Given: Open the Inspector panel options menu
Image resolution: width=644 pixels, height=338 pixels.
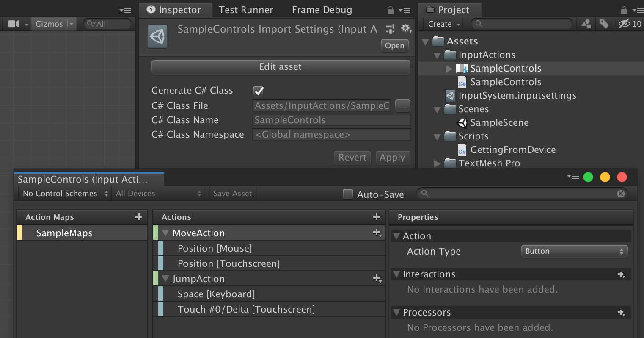Looking at the screenshot, I should 405,10.
